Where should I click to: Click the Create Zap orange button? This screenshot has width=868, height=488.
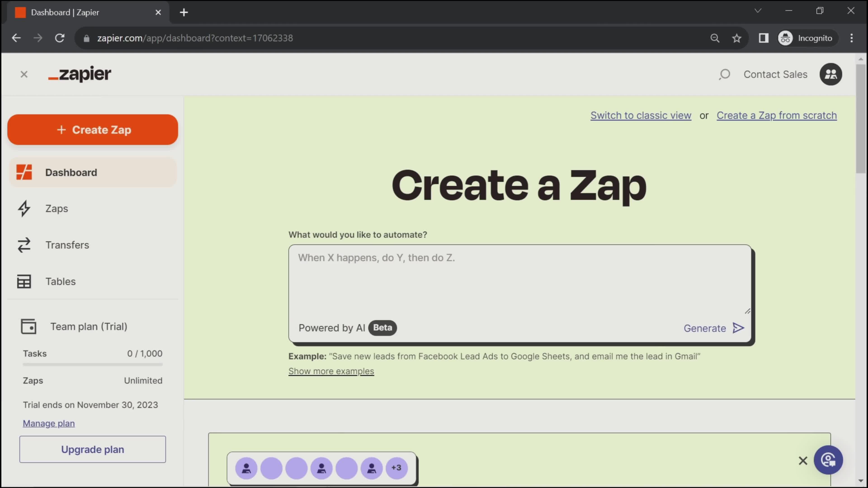[93, 130]
